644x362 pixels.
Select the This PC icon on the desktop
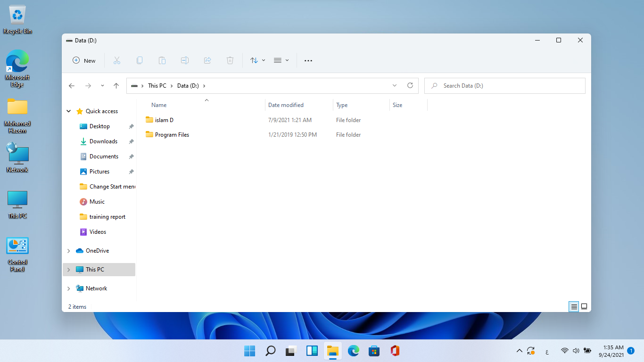[x=17, y=205]
